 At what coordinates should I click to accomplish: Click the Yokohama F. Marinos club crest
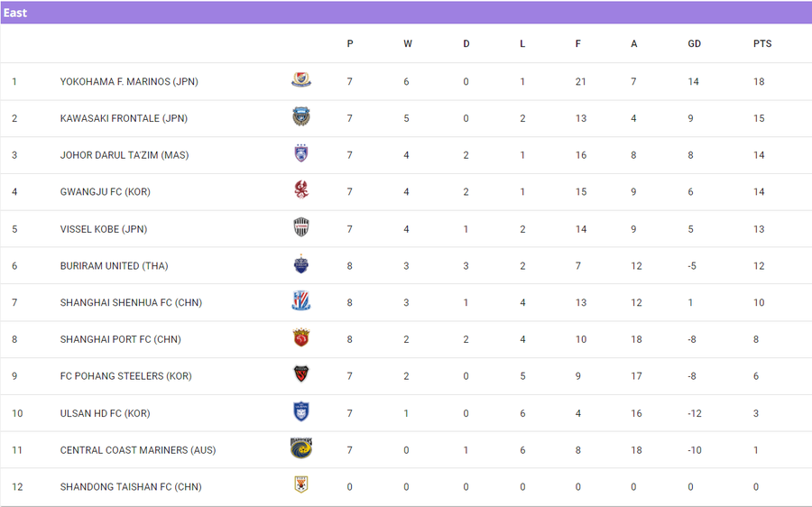click(301, 81)
